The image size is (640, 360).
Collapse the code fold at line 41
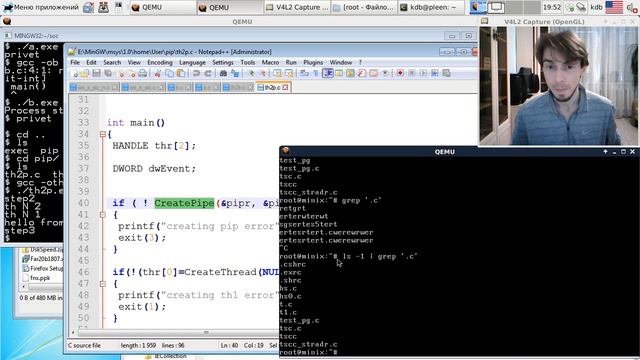[x=103, y=214]
